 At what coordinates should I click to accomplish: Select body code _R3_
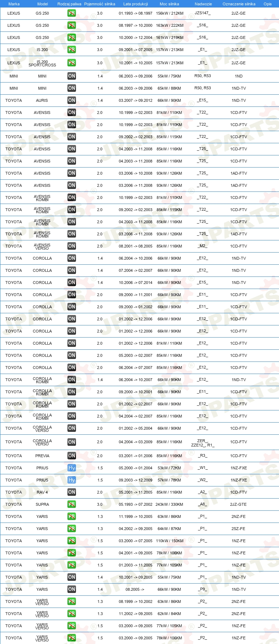coord(203,456)
